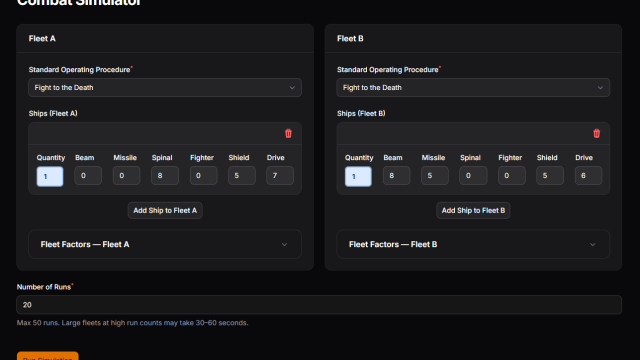
Task: Click the Fleet A panel heading
Action: point(42,39)
